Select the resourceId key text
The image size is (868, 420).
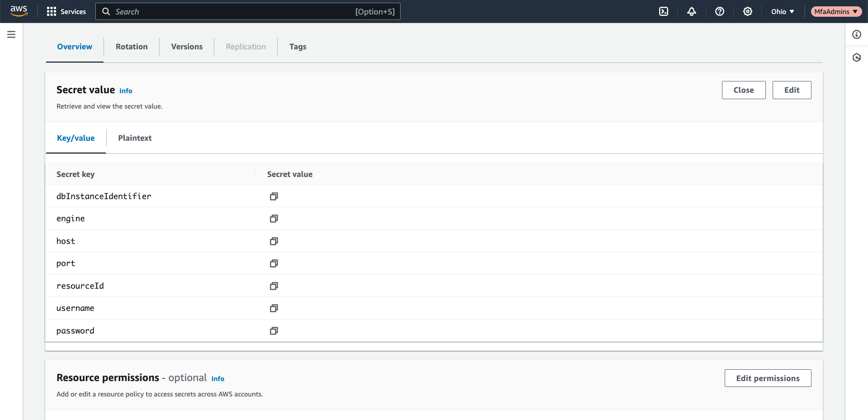click(x=80, y=286)
